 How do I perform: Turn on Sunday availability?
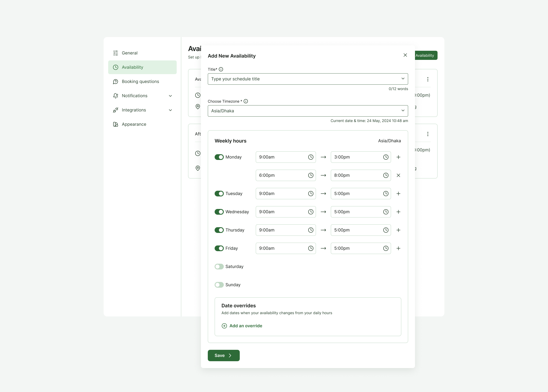[x=219, y=285]
